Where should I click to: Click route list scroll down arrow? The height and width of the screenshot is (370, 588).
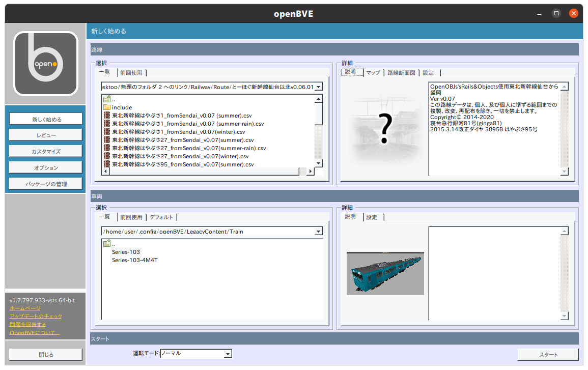[x=318, y=163]
